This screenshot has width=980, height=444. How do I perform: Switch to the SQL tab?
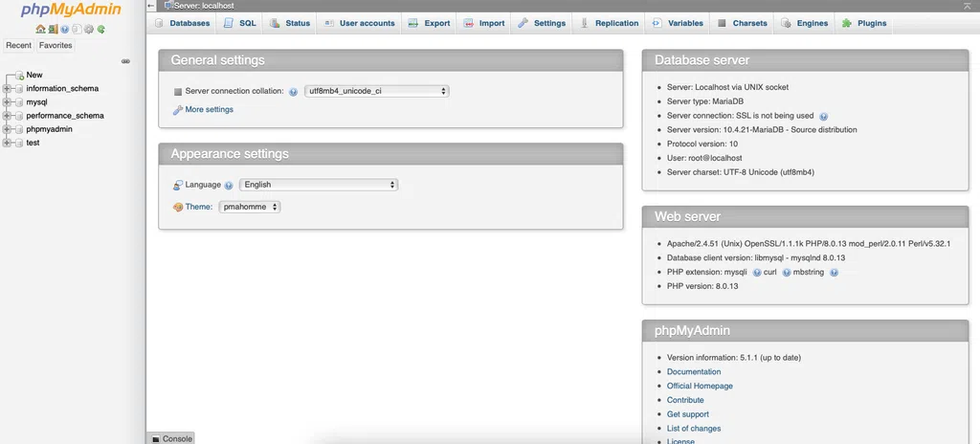click(x=239, y=23)
